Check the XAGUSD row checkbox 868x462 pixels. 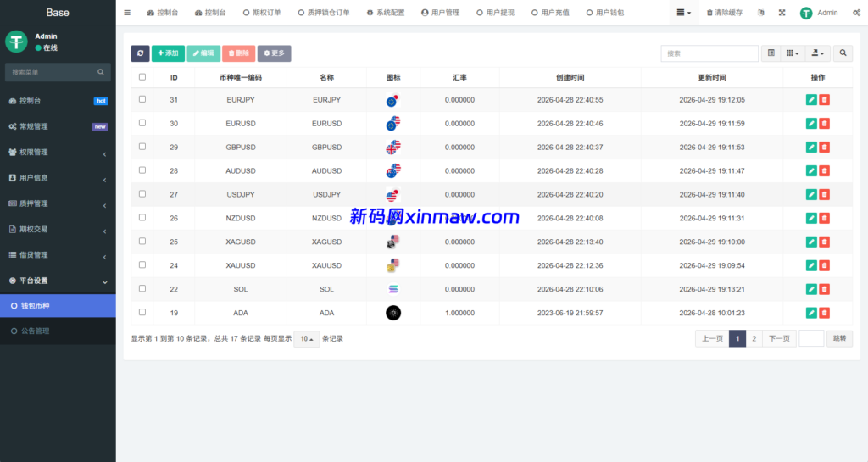[x=142, y=242]
